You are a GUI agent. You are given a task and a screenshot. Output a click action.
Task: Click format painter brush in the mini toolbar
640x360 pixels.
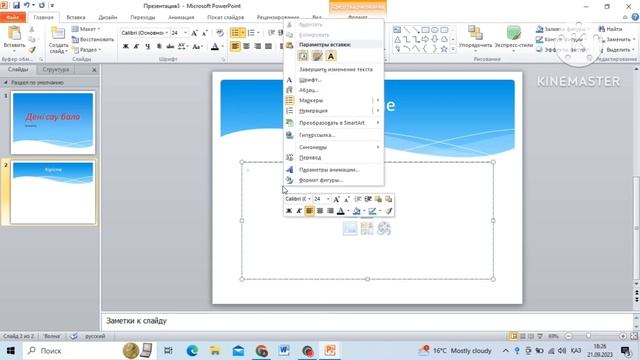click(389, 211)
